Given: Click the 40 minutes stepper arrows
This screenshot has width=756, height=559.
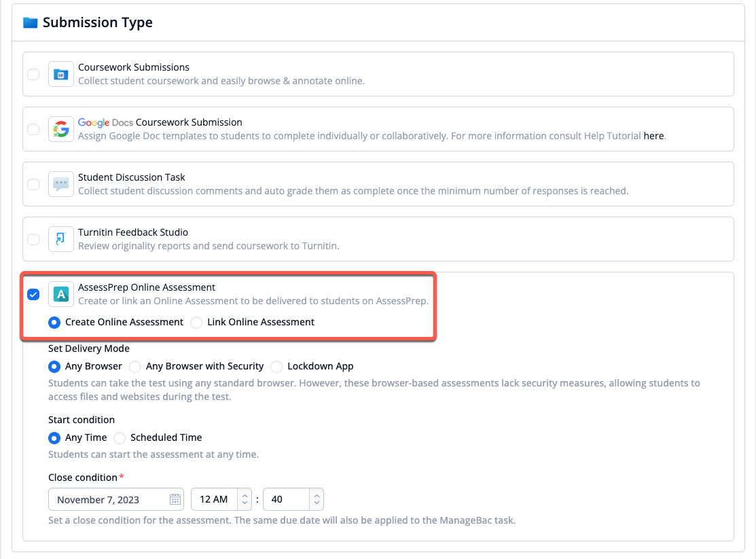Looking at the screenshot, I should 317,499.
